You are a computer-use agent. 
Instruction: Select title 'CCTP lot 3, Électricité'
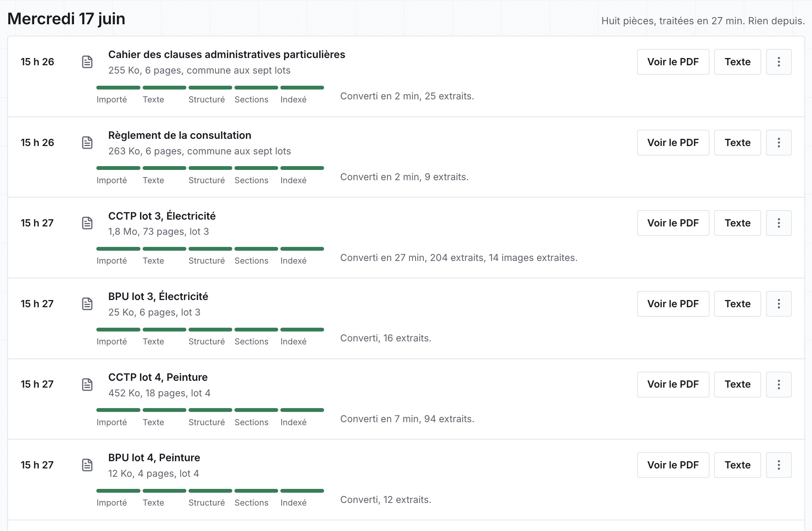[162, 216]
